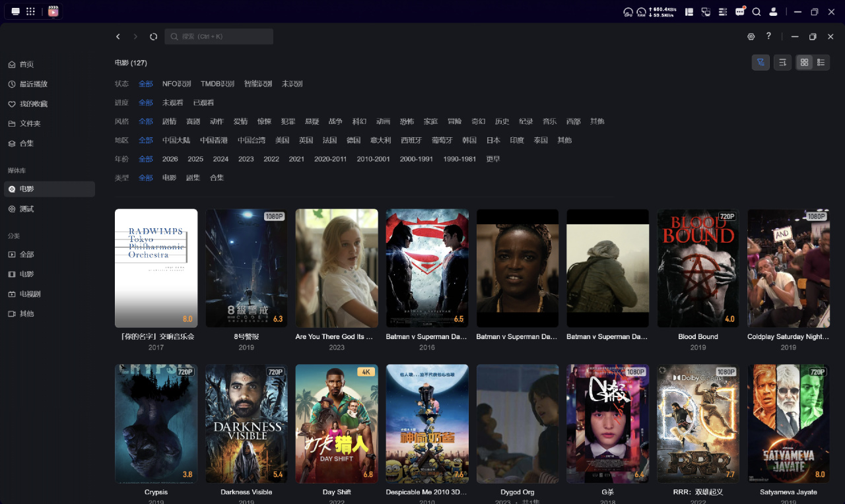This screenshot has width=845, height=504.
Task: Click the task list icon beside the messages icon
Action: coord(723,12)
